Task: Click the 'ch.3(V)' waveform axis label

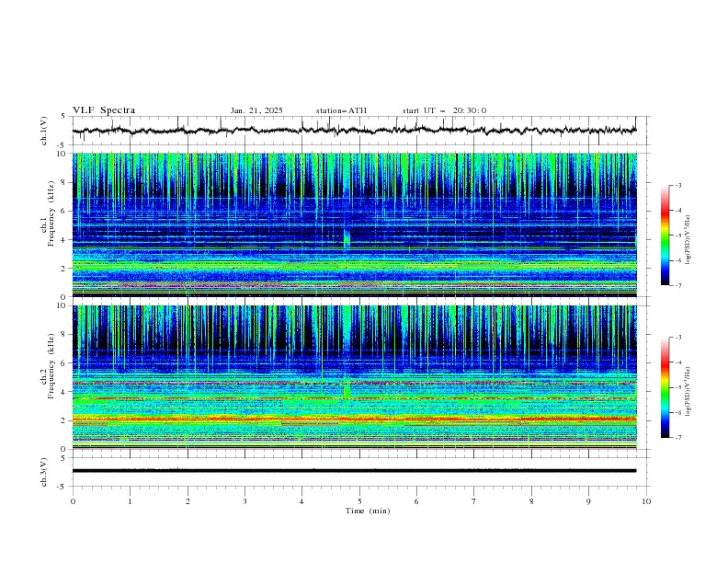Action: [44, 472]
